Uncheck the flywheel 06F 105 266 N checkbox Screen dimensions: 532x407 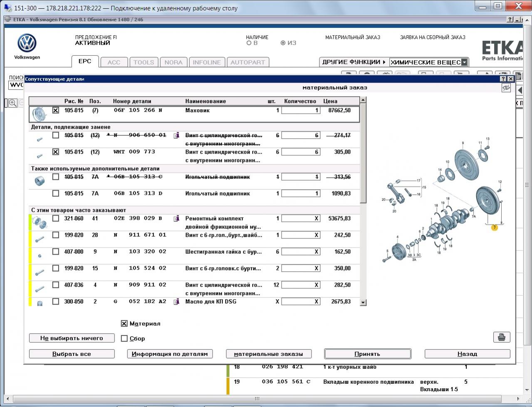coord(56,110)
